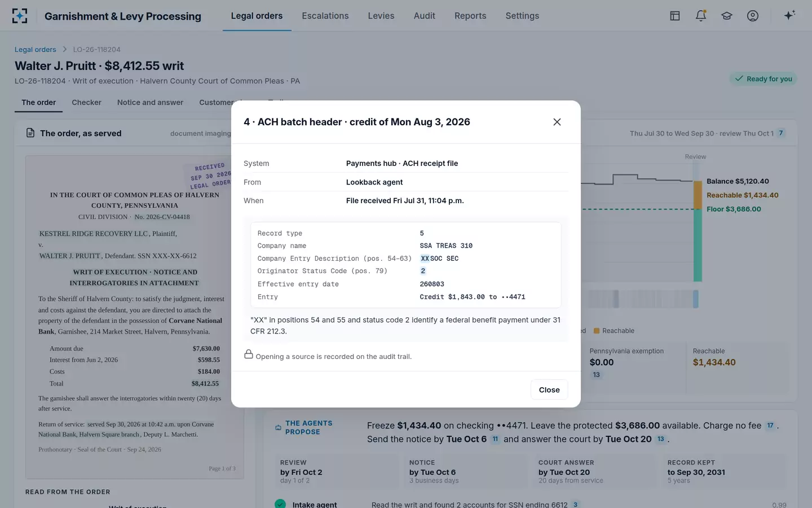Screen dimensions: 812x508
Task: Close the ACH batch header dialog with X
Action: [x=557, y=122]
